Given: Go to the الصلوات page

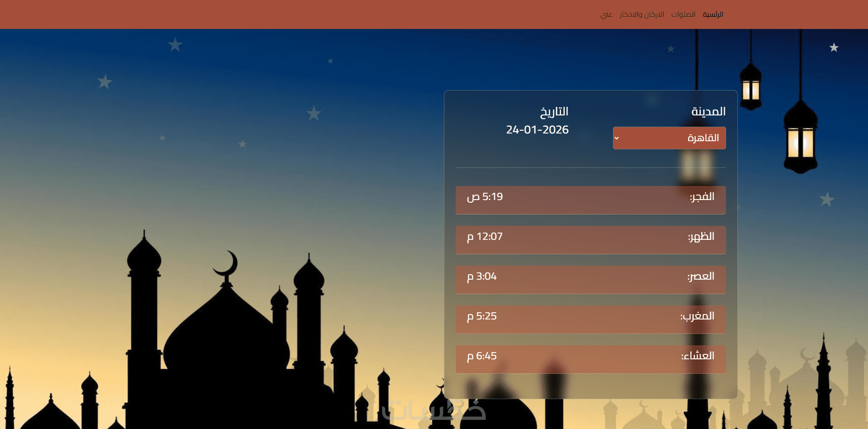Looking at the screenshot, I should (683, 14).
